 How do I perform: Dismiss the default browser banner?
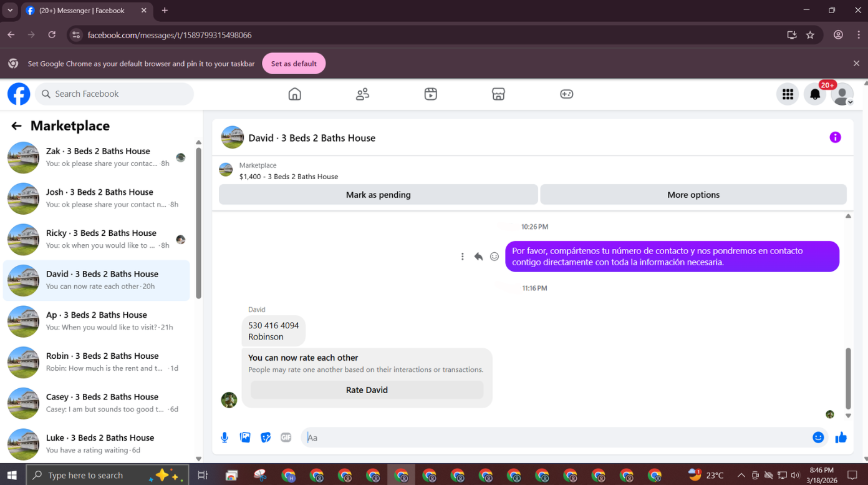tap(856, 64)
